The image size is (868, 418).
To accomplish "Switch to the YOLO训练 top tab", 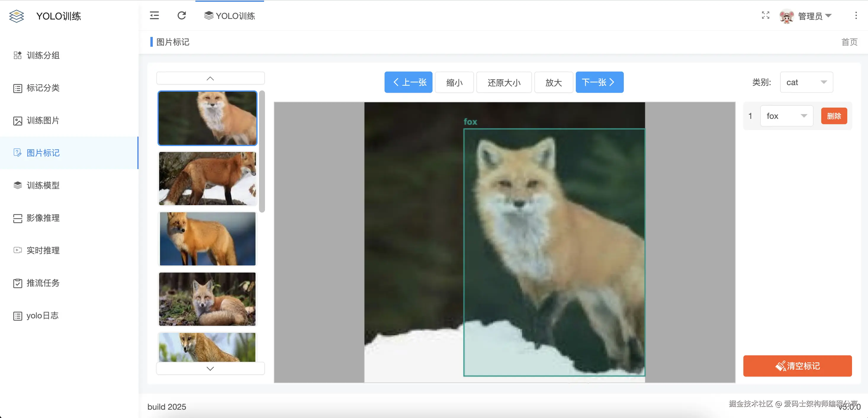I will (229, 16).
